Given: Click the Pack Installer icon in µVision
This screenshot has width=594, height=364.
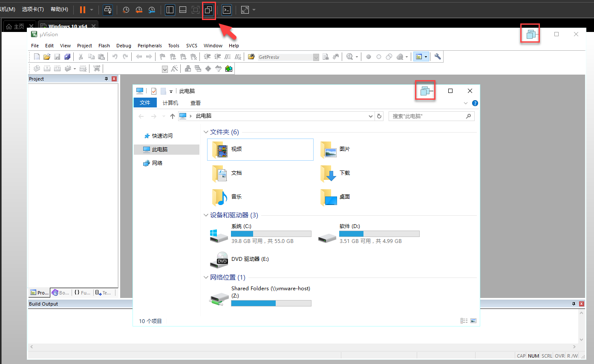Looking at the screenshot, I should pyautogui.click(x=229, y=69).
